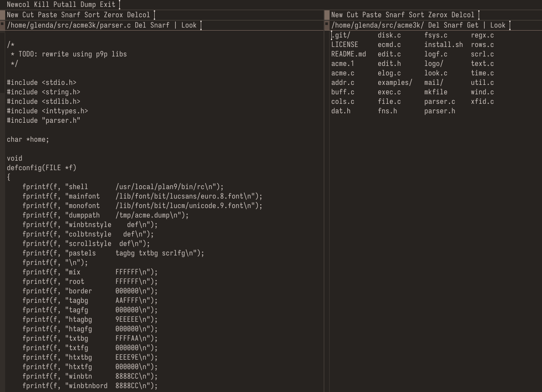Click Dump in the top tag
The width and height of the screenshot is (542, 392).
coord(88,5)
